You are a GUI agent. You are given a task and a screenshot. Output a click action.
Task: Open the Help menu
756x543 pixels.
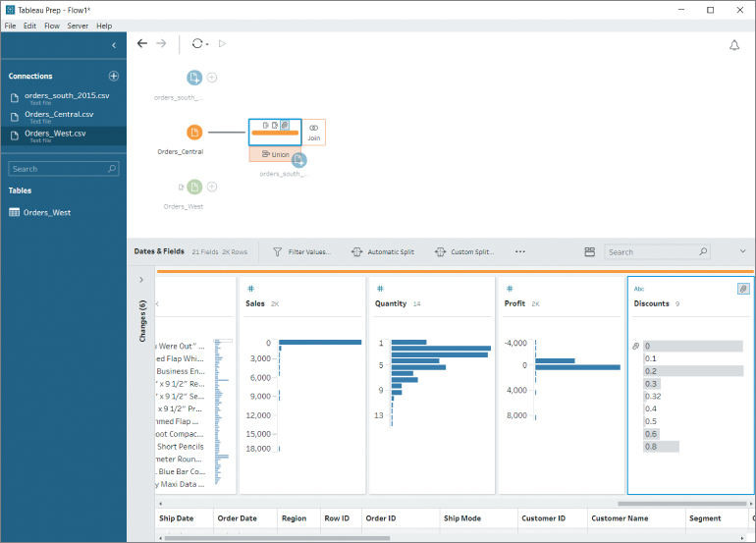click(104, 26)
